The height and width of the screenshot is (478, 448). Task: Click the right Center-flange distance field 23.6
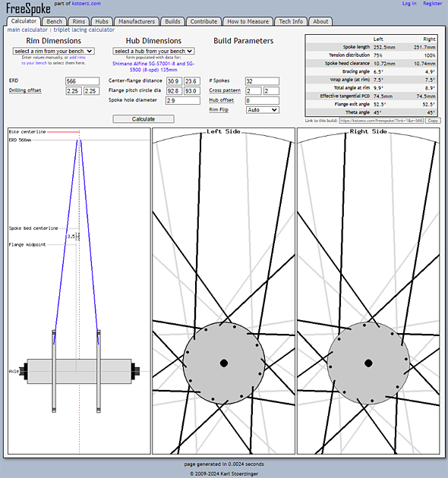pyautogui.click(x=192, y=81)
